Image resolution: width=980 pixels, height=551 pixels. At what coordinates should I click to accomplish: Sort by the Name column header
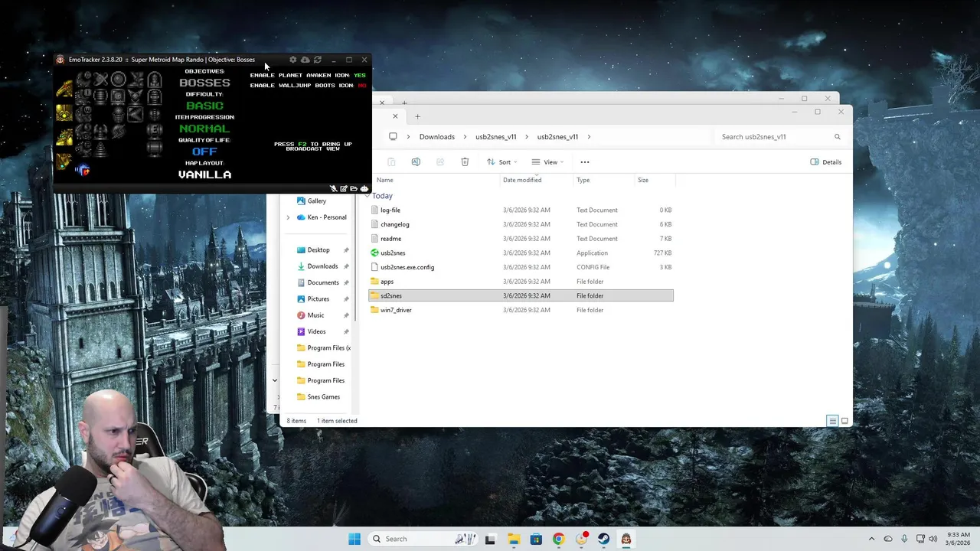[385, 180]
